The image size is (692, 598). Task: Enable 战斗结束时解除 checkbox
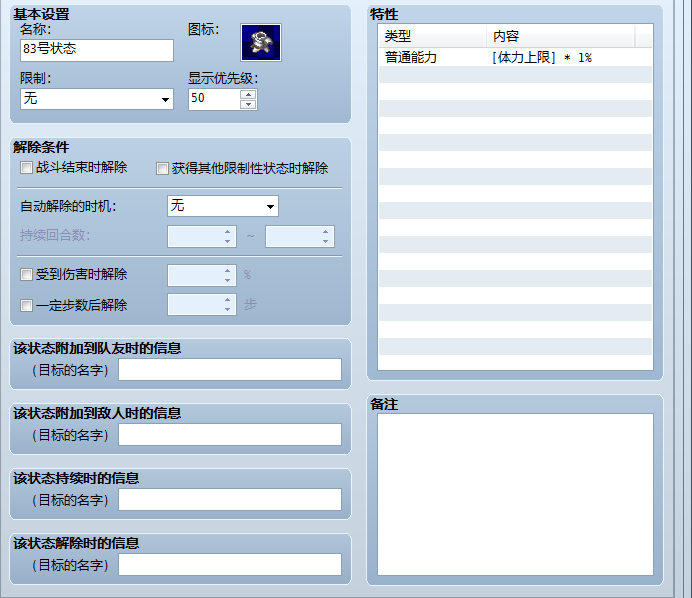click(x=26, y=168)
